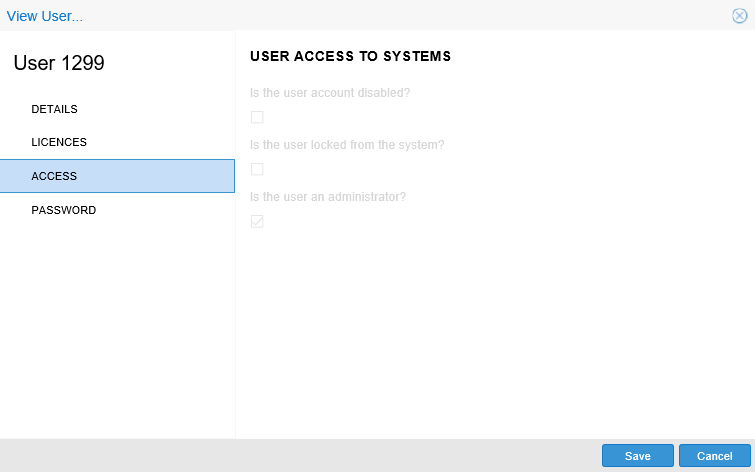Open the DETAILS section

[54, 109]
